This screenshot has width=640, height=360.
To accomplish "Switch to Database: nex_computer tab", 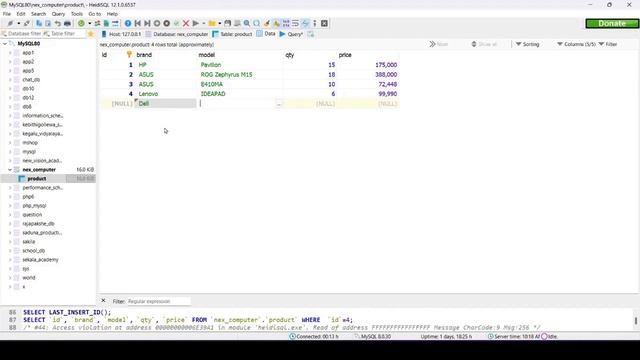I will 177,34.
